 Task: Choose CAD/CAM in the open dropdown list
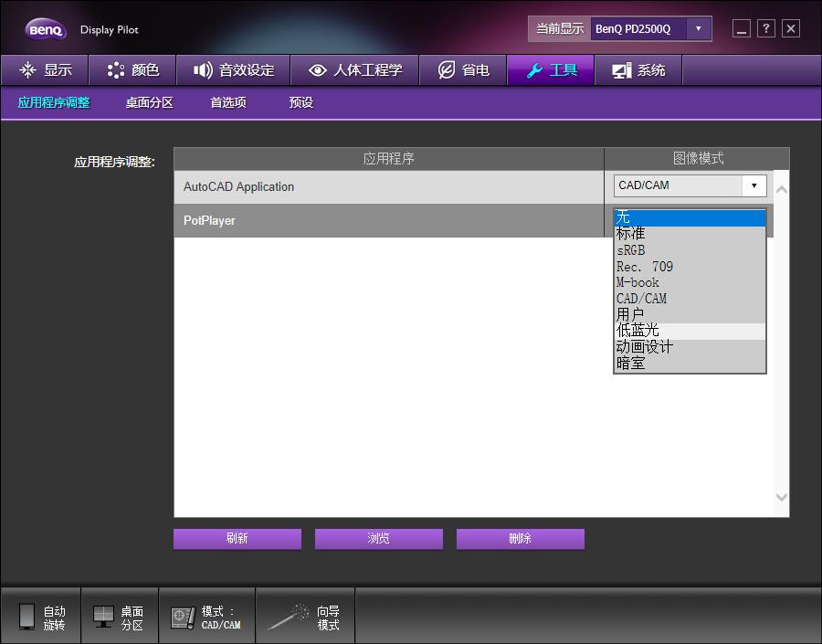(x=690, y=299)
